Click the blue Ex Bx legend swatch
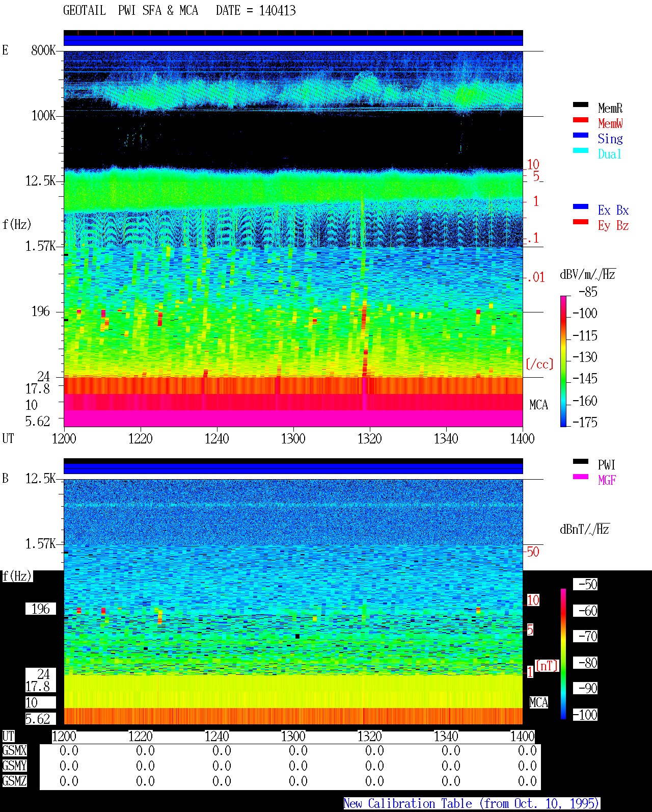This screenshot has width=652, height=812. click(581, 206)
